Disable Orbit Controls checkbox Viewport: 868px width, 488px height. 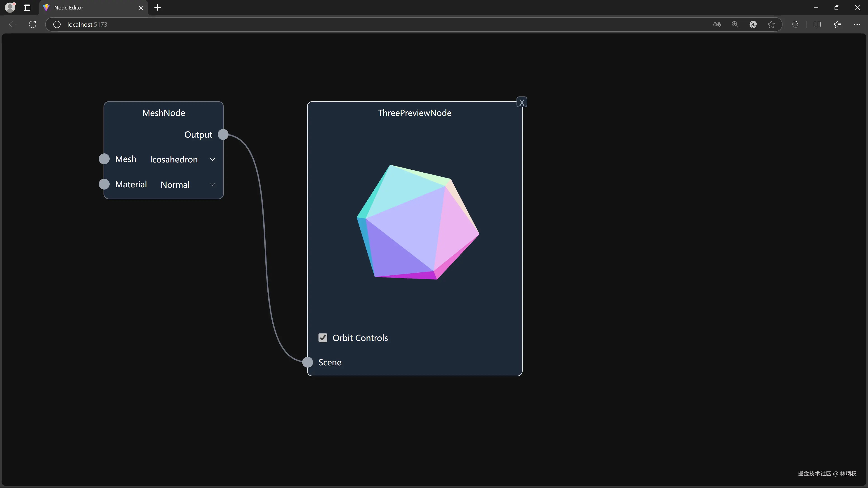click(x=323, y=338)
